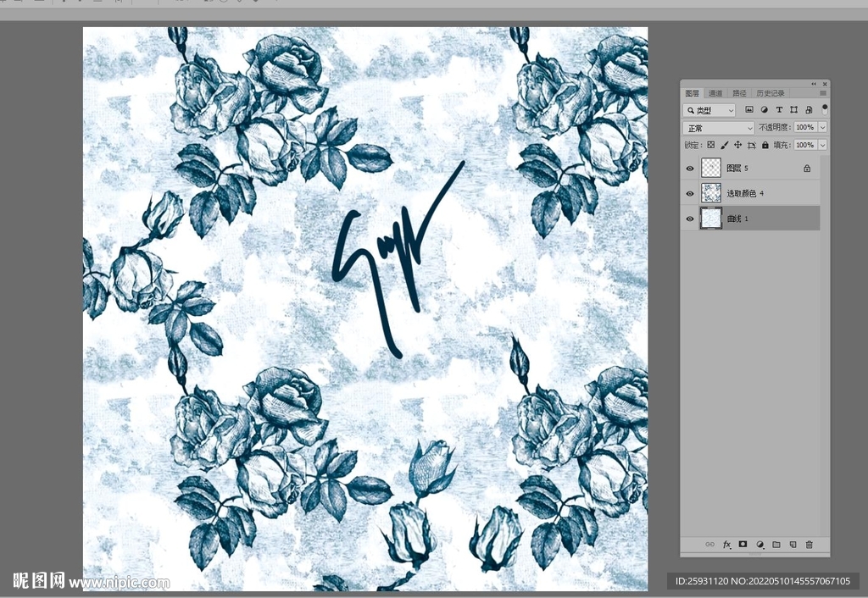Create new adjustment layer icon

coord(760,545)
